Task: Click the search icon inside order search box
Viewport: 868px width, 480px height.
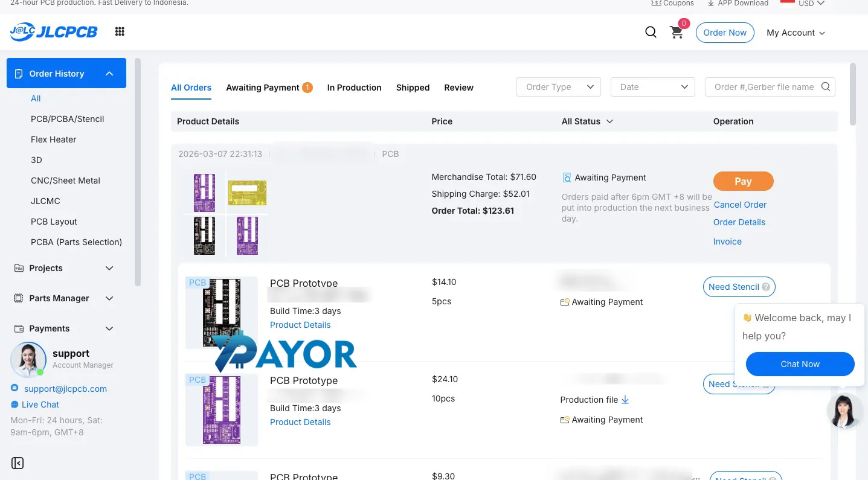Action: point(826,87)
